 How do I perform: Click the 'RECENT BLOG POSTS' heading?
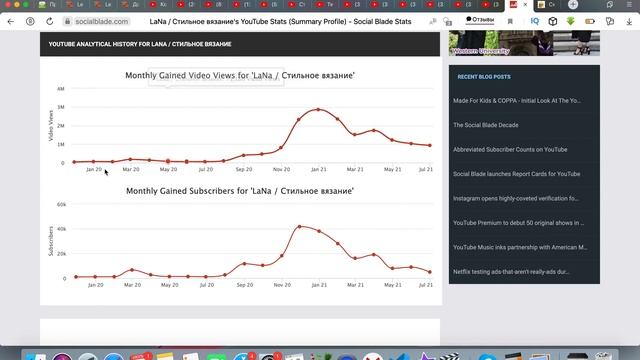[x=484, y=77]
